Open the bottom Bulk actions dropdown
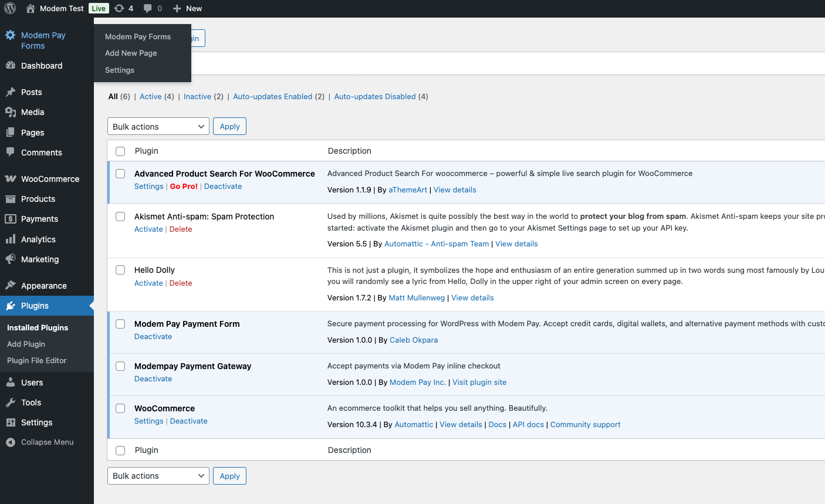The image size is (825, 504). pyautogui.click(x=158, y=476)
